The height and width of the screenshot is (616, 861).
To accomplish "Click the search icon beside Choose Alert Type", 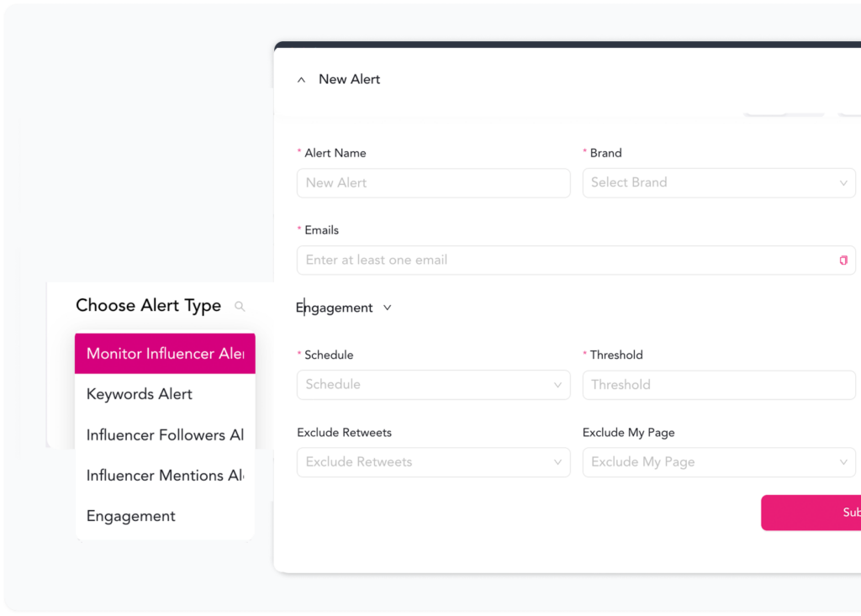I will tap(240, 307).
